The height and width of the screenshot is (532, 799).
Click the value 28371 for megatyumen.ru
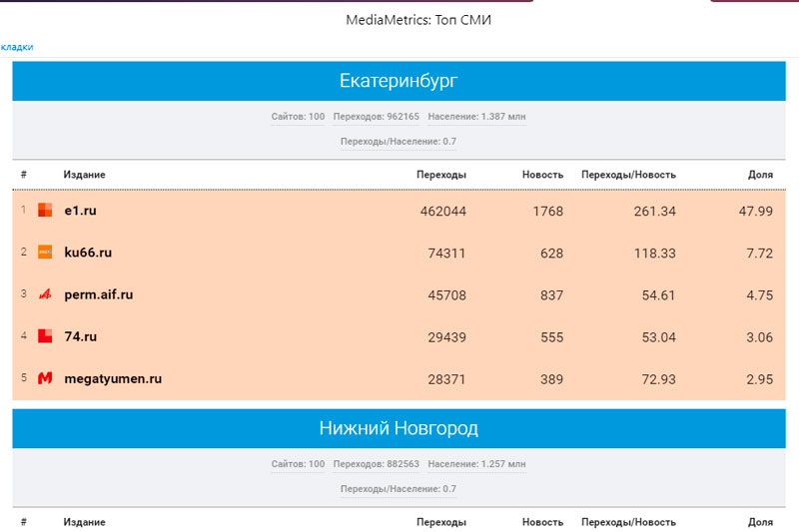point(446,379)
